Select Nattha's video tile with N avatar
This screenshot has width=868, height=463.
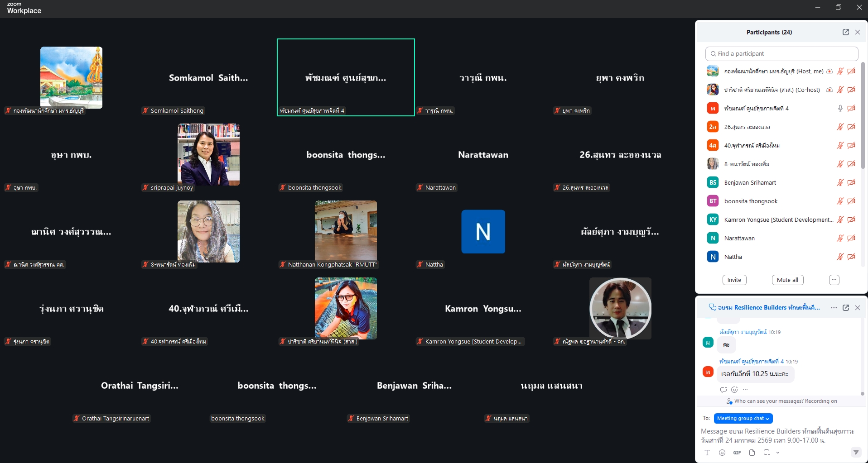(483, 232)
